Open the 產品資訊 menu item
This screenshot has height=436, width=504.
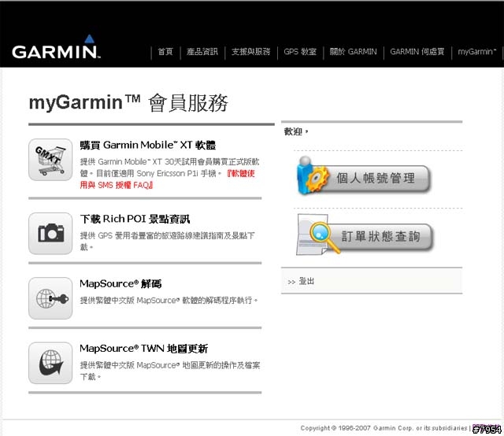pyautogui.click(x=202, y=51)
